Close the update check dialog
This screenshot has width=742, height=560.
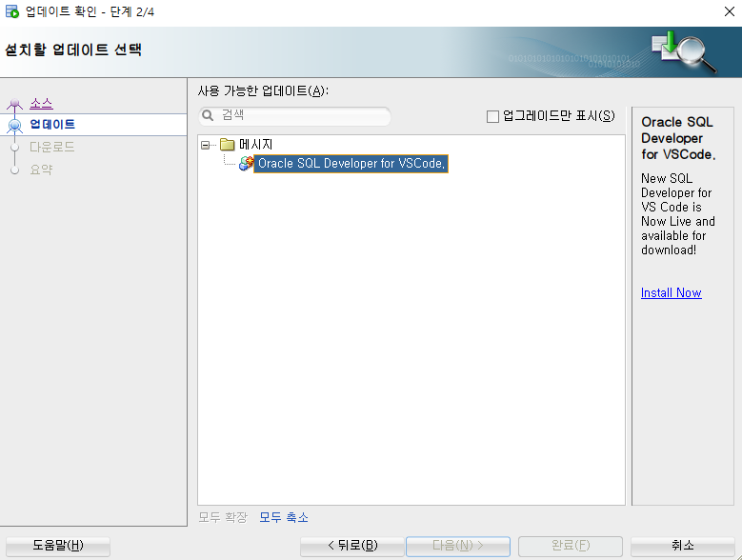point(730,11)
